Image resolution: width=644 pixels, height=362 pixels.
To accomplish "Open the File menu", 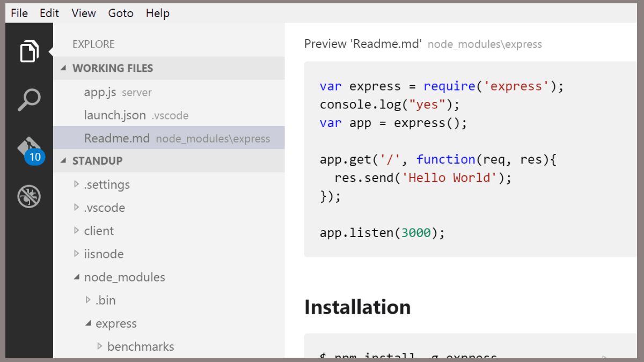I will [19, 13].
